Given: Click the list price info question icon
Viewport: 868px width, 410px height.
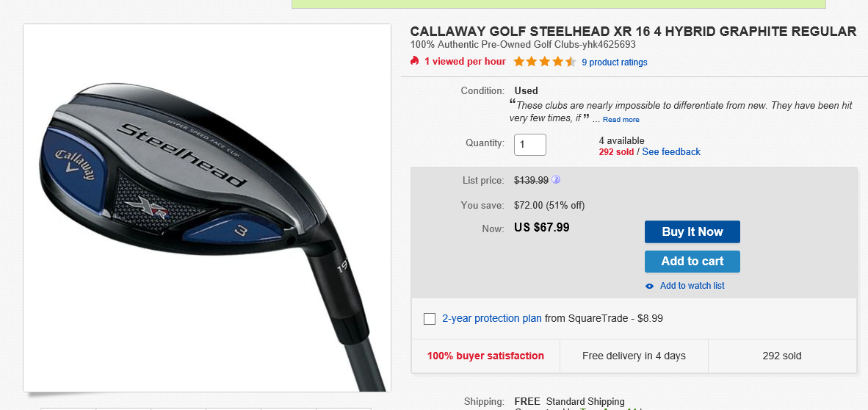Looking at the screenshot, I should pos(556,179).
